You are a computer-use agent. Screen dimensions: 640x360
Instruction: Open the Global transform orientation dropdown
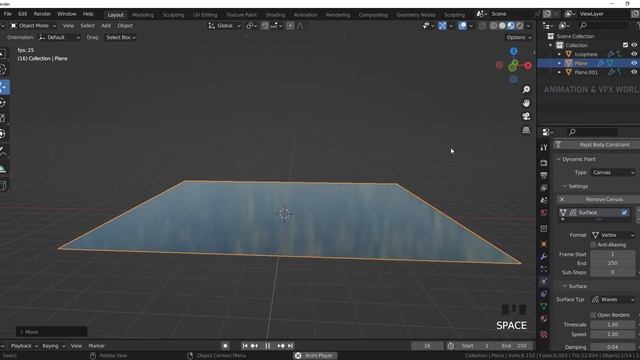click(x=224, y=26)
